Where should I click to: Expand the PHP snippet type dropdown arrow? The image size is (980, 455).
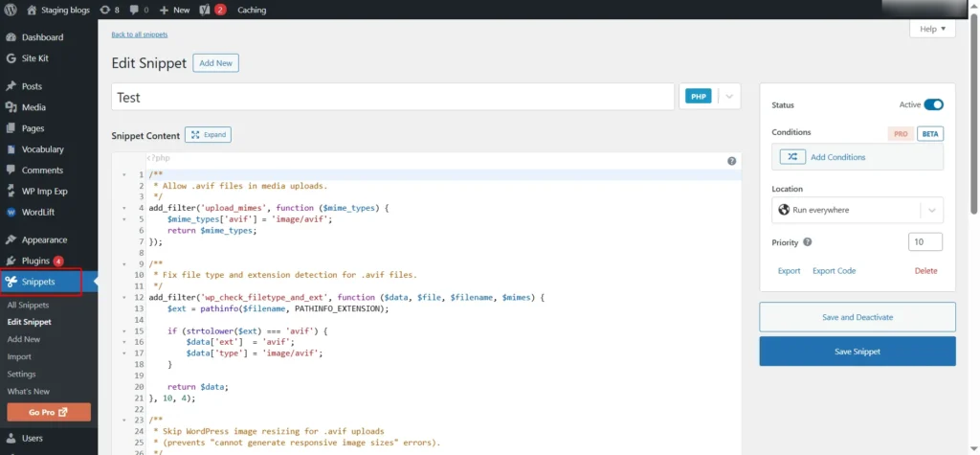pos(728,97)
